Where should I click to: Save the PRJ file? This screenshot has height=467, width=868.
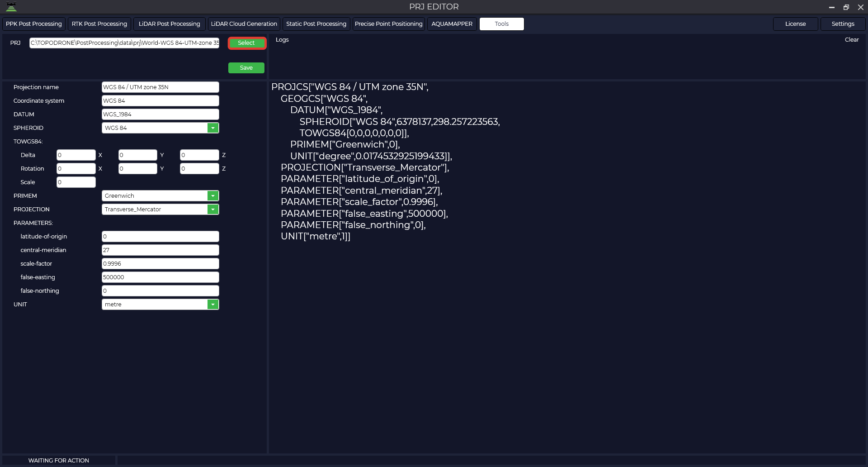pyautogui.click(x=246, y=68)
